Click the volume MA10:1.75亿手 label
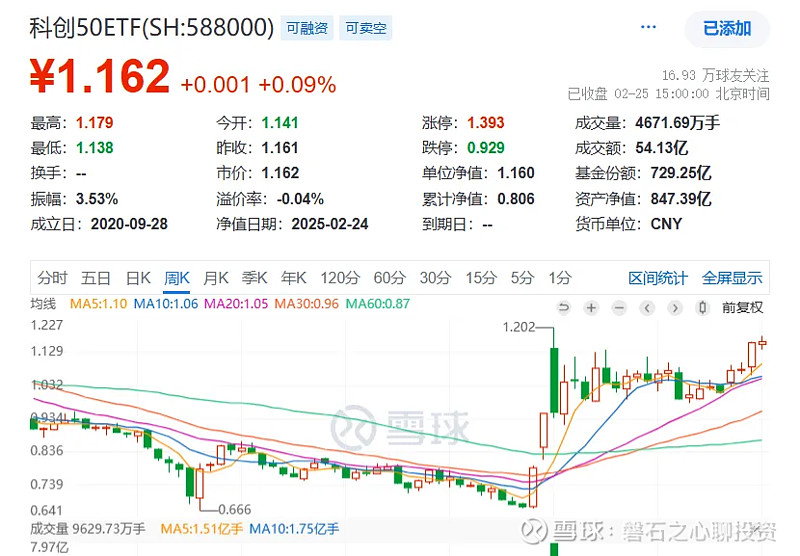The height and width of the screenshot is (556, 800). pos(294,529)
